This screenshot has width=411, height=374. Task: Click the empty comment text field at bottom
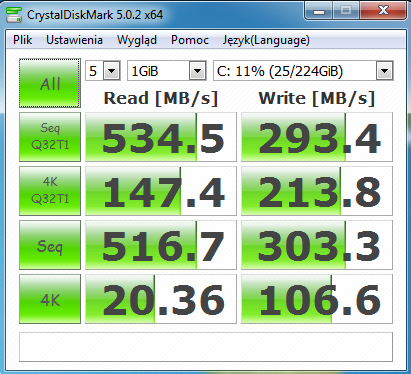point(206,347)
